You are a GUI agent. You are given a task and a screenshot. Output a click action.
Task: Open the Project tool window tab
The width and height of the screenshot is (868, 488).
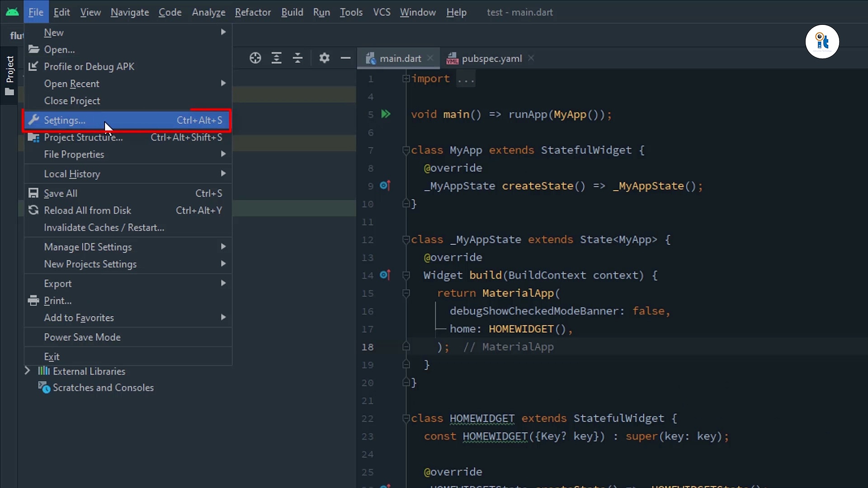tap(9, 76)
